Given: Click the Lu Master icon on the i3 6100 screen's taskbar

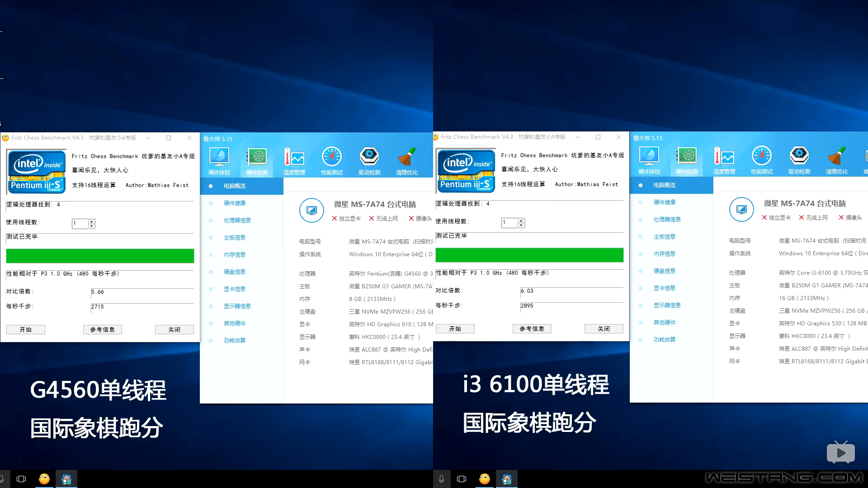Looking at the screenshot, I should click(x=507, y=479).
